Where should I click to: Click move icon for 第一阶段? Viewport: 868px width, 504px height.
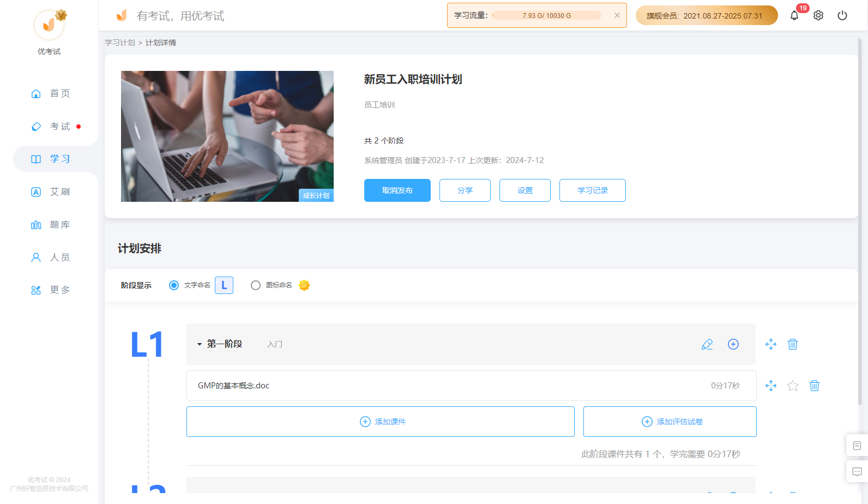[771, 344]
